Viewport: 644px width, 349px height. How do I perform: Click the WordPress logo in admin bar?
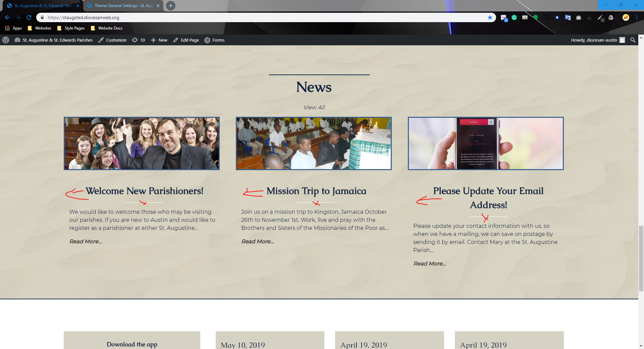(6, 40)
